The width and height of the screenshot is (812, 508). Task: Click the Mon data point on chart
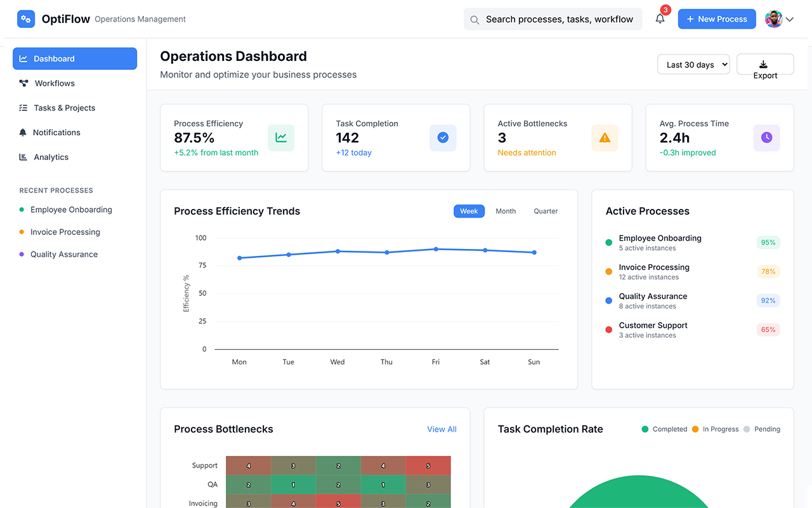(239, 258)
